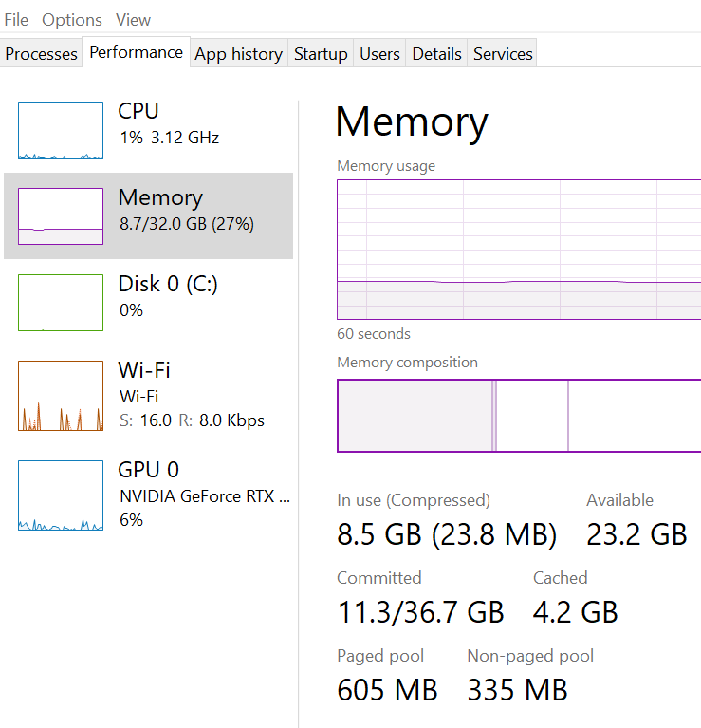
Task: Switch to the Startup tab
Action: pyautogui.click(x=321, y=54)
